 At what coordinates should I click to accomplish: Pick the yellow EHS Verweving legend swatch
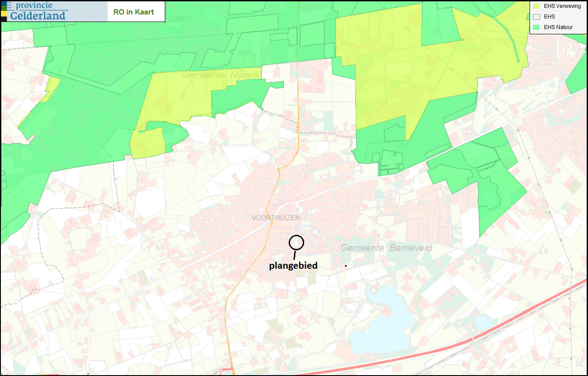[536, 6]
